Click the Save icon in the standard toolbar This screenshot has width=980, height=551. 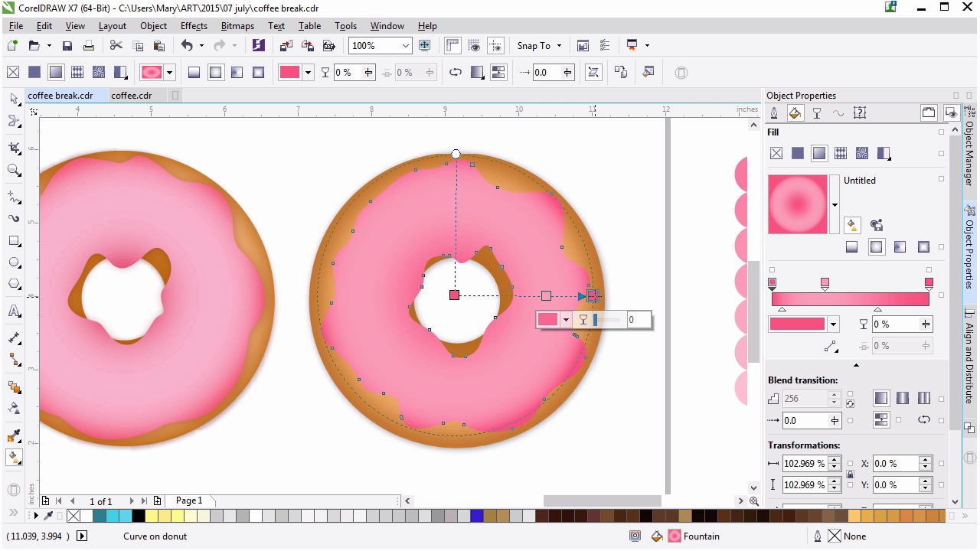[67, 46]
